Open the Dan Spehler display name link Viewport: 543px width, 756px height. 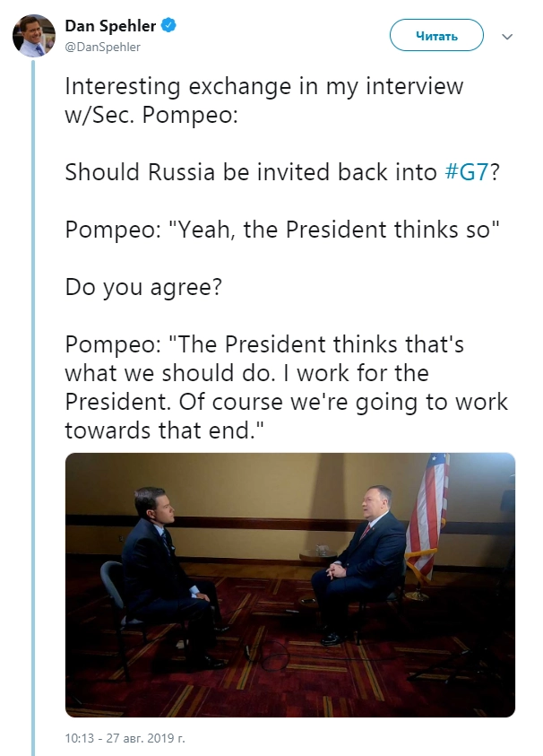pos(110,26)
